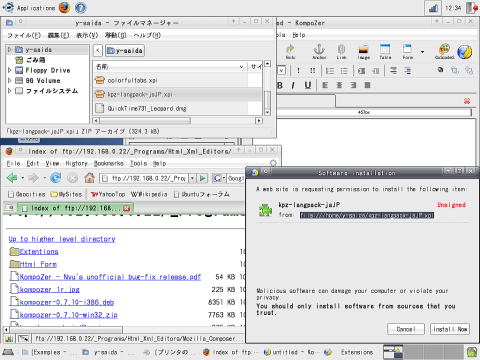Insert an Anchor in KompoZer

[319, 52]
